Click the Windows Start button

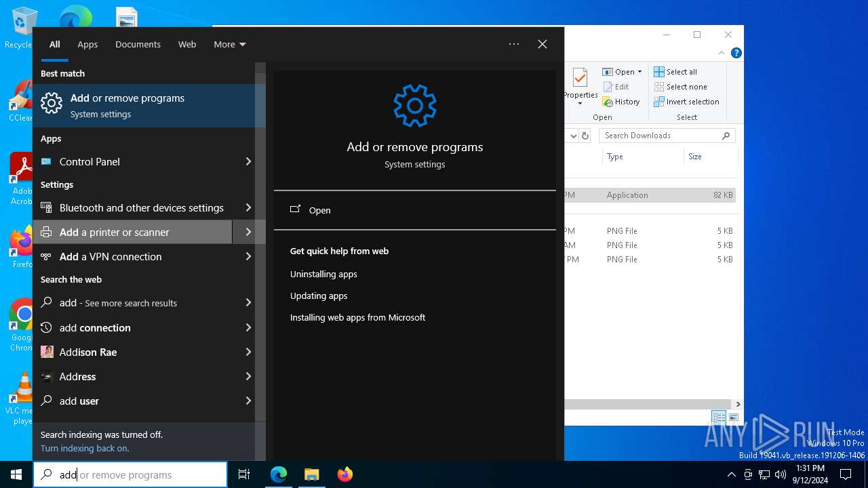[16, 474]
